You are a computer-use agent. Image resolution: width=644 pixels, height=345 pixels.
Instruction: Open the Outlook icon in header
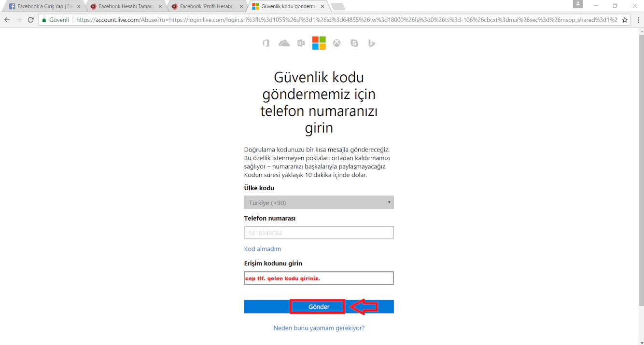click(301, 43)
